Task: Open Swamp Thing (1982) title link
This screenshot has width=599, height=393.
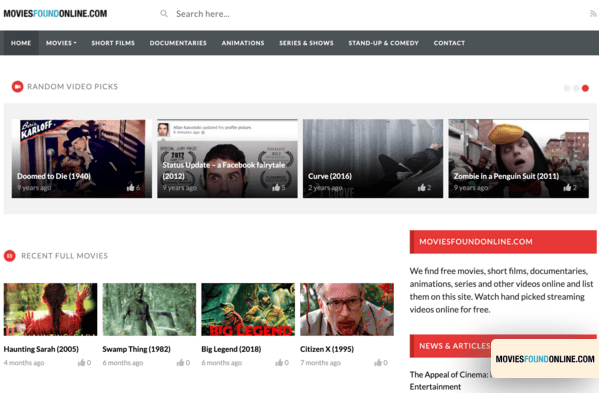Action: coord(136,349)
